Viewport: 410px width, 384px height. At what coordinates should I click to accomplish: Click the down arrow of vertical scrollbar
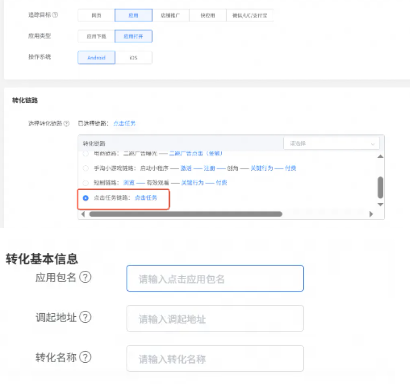380,204
